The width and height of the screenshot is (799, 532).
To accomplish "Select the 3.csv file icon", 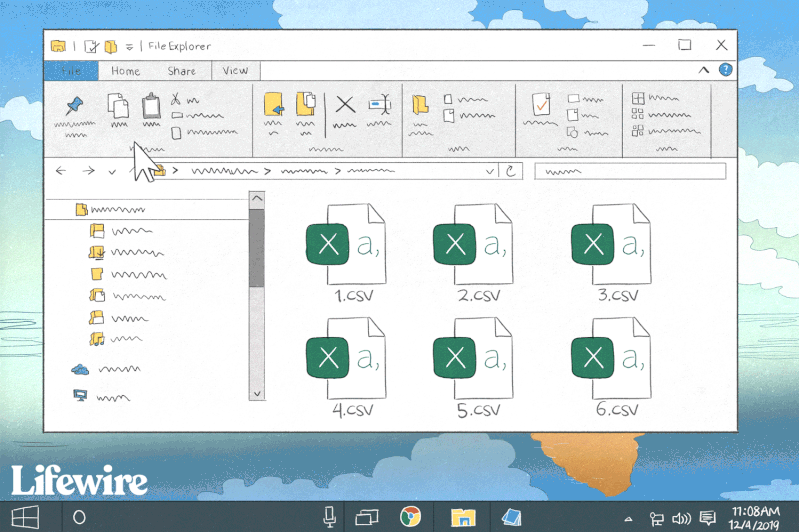I will 611,244.
